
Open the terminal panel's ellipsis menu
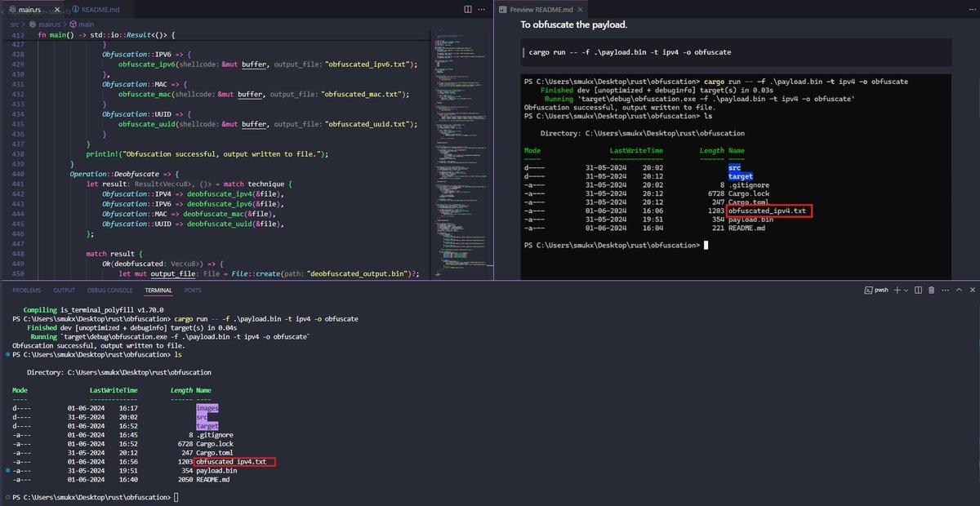pos(944,290)
